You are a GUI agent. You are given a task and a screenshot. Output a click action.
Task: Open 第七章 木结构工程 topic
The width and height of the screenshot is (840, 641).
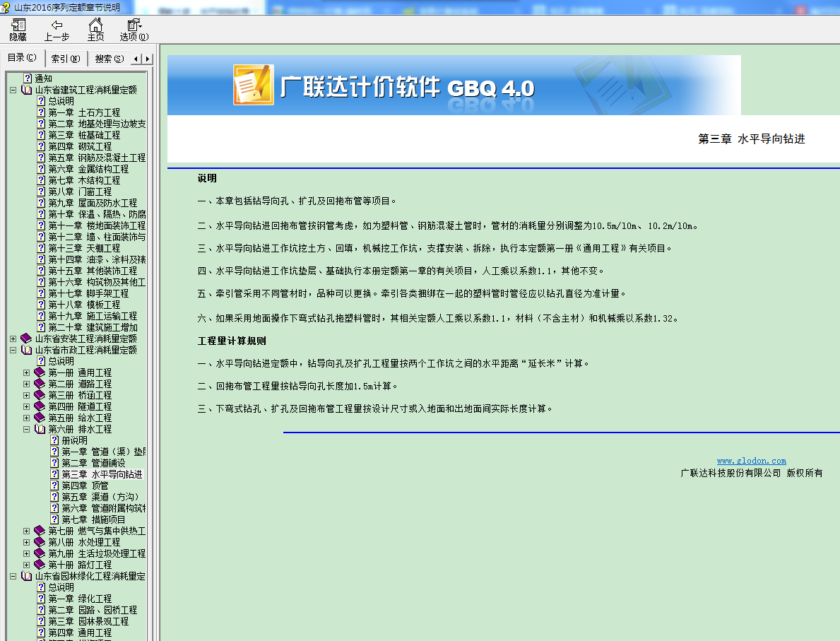tap(84, 181)
